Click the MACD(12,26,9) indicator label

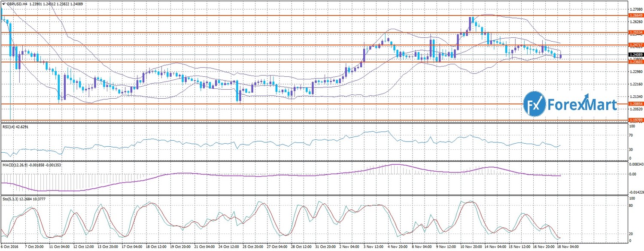pyautogui.click(x=15, y=165)
